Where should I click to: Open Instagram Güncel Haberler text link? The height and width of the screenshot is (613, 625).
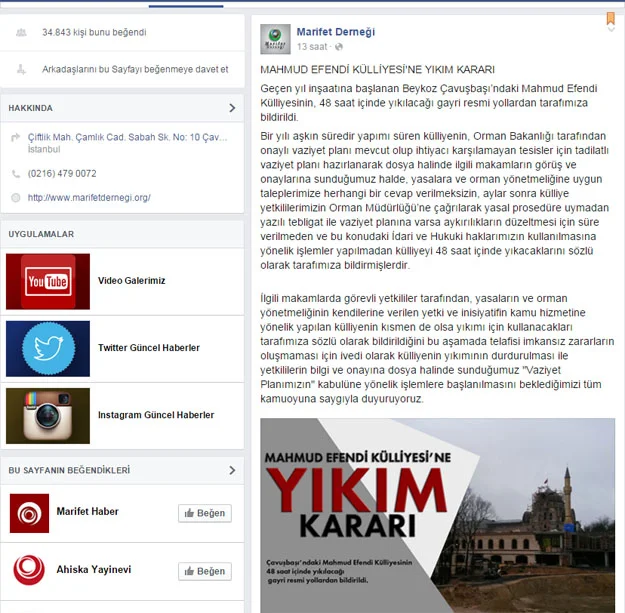coord(155,415)
